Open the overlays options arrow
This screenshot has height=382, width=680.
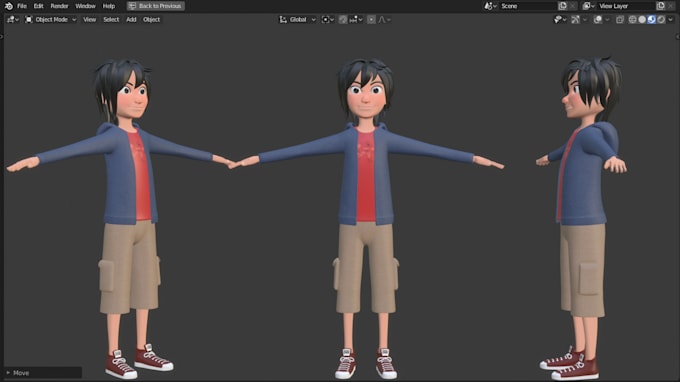point(607,20)
